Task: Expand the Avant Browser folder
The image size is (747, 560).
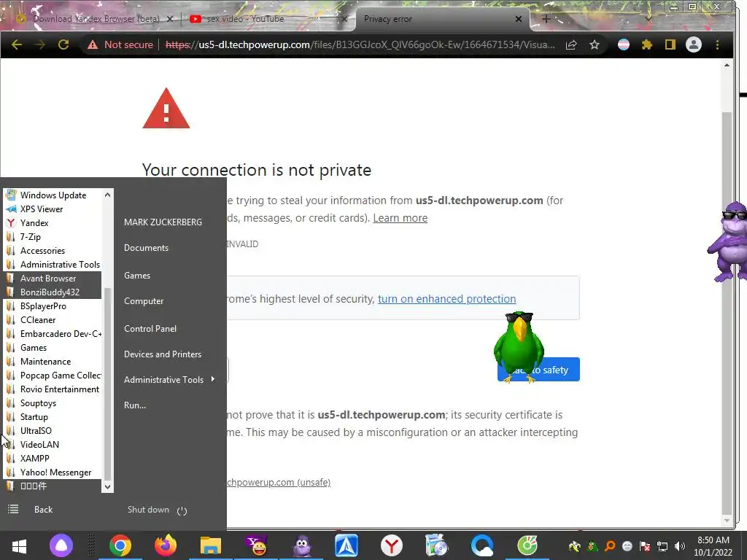Action: coord(53,279)
